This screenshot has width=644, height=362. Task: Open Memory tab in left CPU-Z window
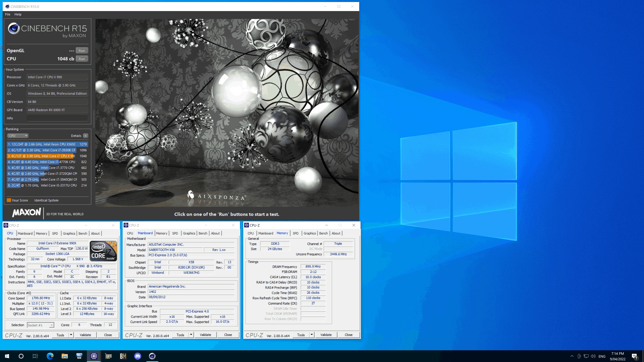[41, 233]
